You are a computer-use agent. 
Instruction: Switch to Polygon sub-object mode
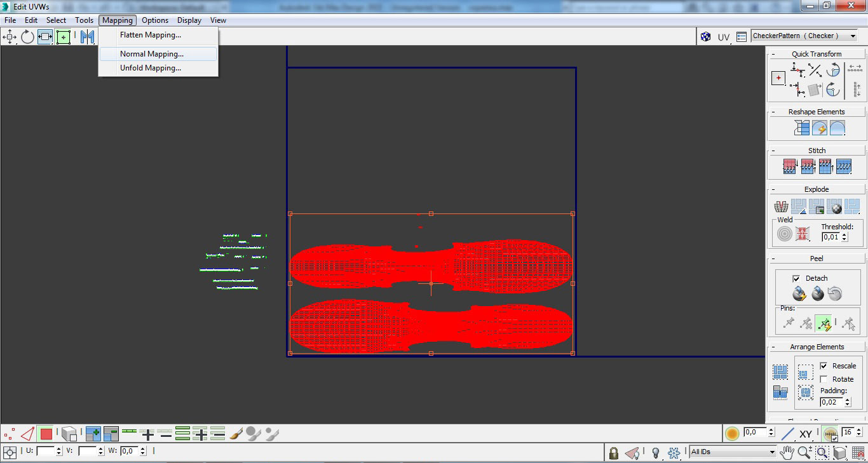[46, 434]
